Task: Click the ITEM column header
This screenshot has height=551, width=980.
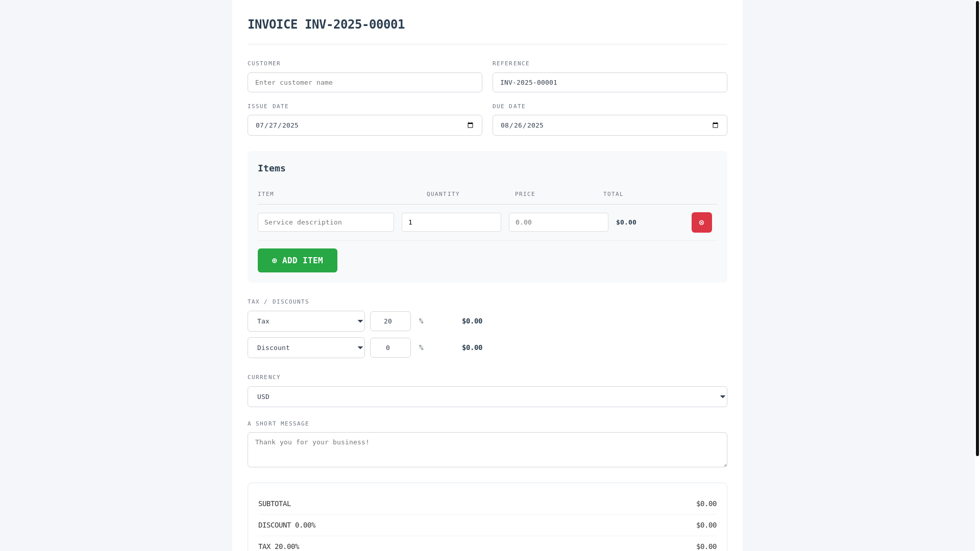Action: click(x=266, y=194)
